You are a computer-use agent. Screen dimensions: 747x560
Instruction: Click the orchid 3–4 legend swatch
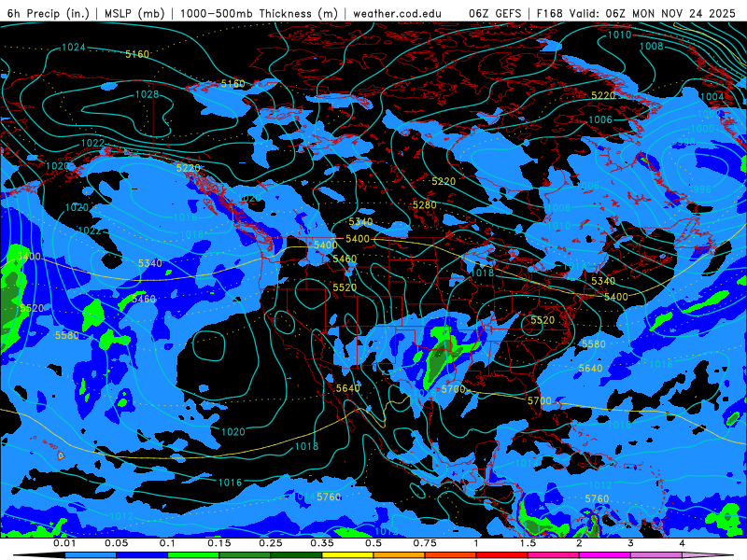coord(656,555)
